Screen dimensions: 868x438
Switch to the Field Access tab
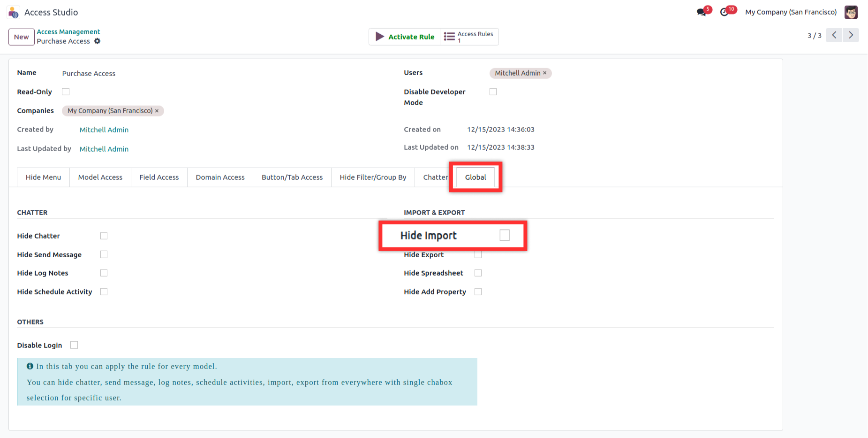point(159,177)
